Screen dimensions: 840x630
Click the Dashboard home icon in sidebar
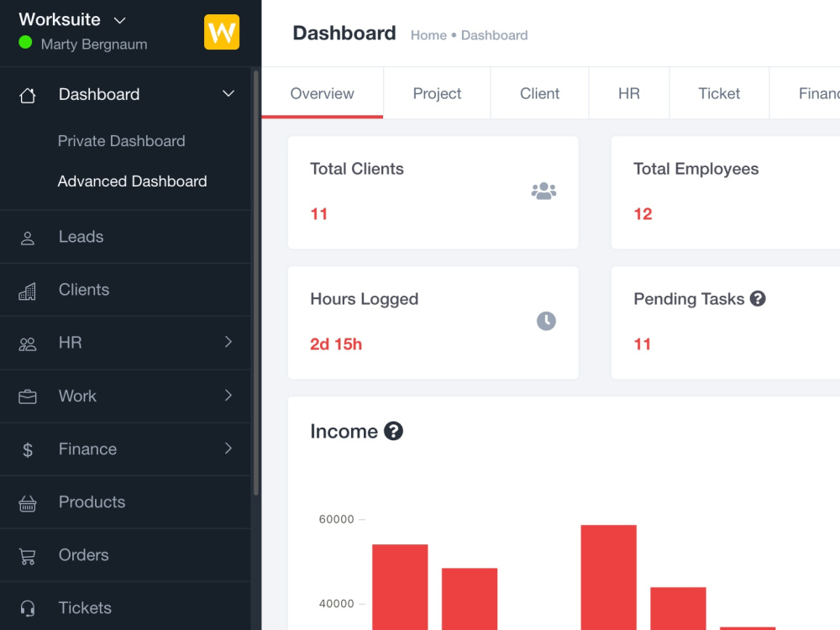click(x=28, y=96)
